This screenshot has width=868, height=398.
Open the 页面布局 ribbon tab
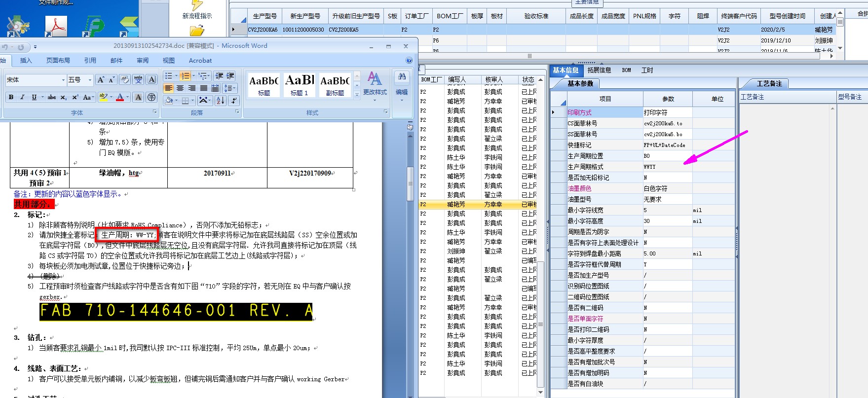click(x=58, y=60)
